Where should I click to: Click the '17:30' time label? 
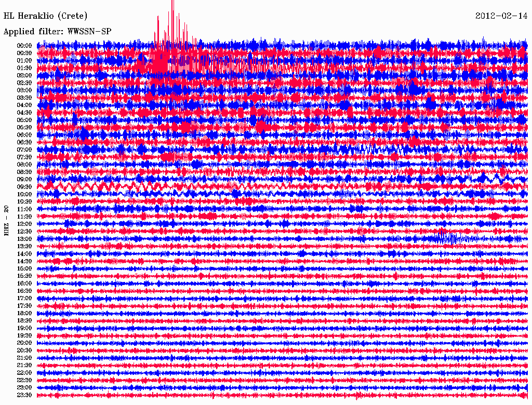(24, 306)
